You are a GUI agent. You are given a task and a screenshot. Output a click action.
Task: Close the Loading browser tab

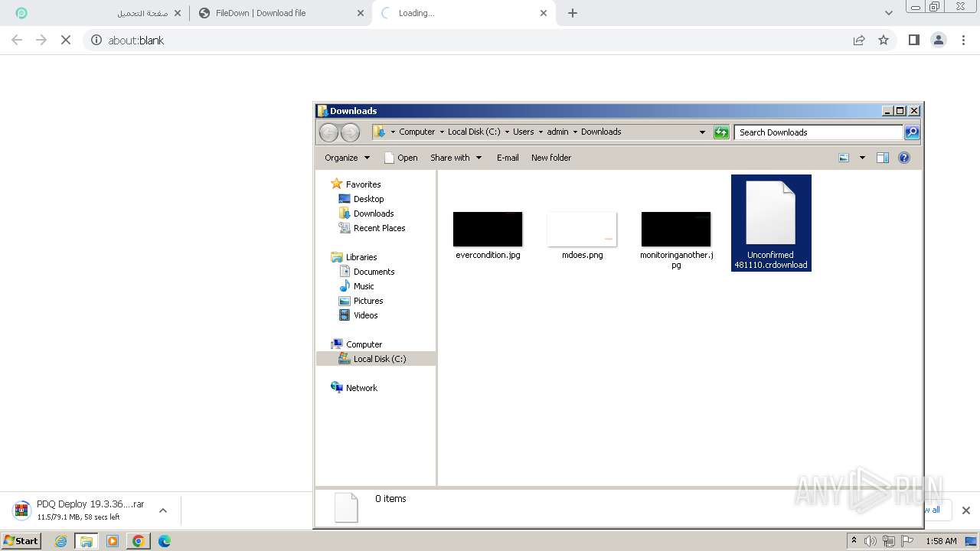click(544, 13)
